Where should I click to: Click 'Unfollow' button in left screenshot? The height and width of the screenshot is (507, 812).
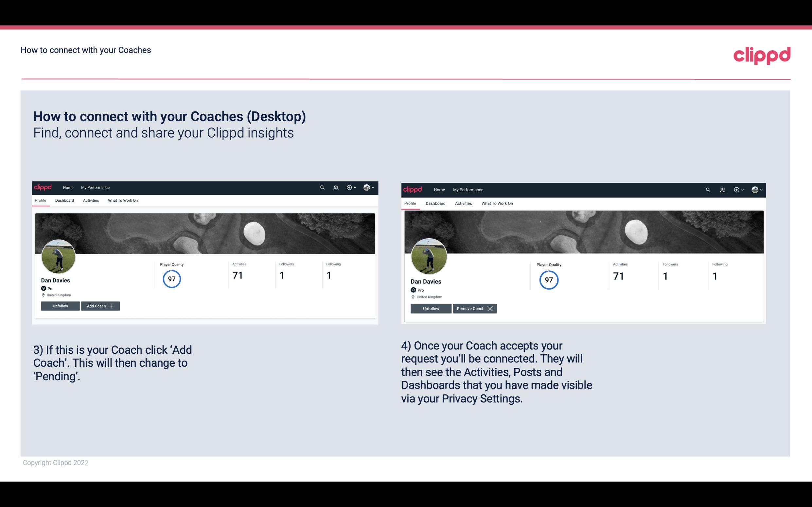click(60, 306)
